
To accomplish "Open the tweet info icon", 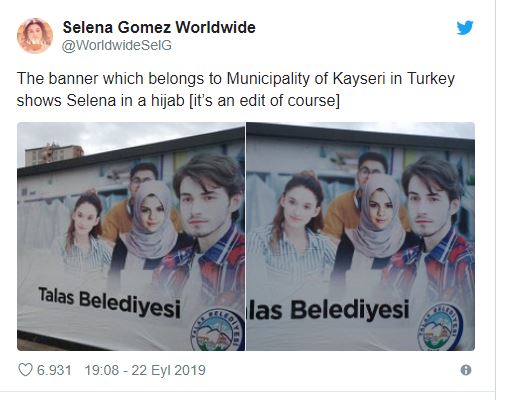I will (466, 370).
